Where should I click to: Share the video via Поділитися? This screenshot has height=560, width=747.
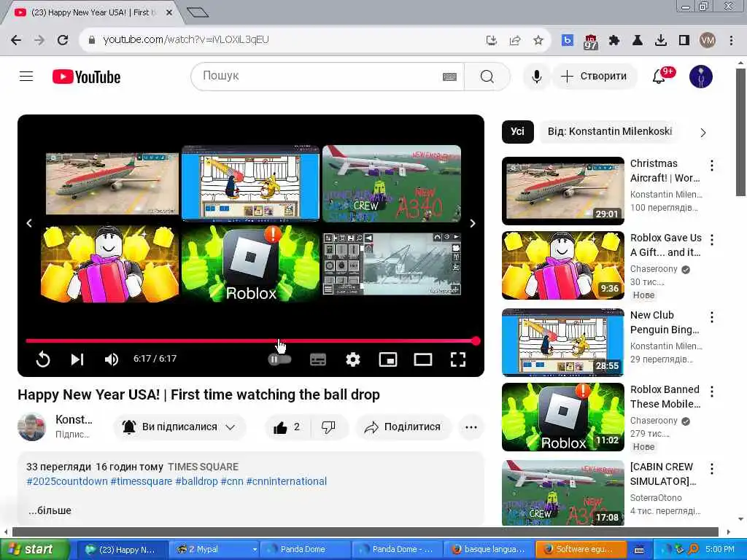(x=403, y=427)
